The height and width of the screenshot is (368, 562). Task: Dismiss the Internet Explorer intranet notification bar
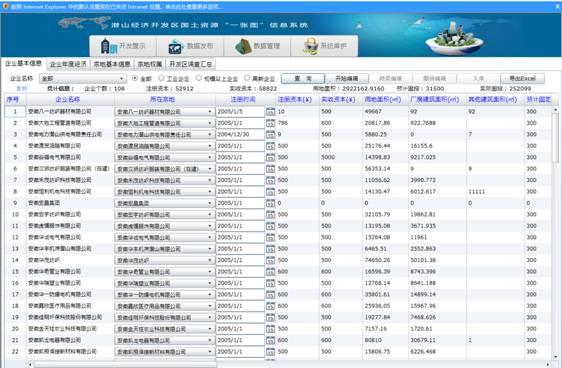558,6
